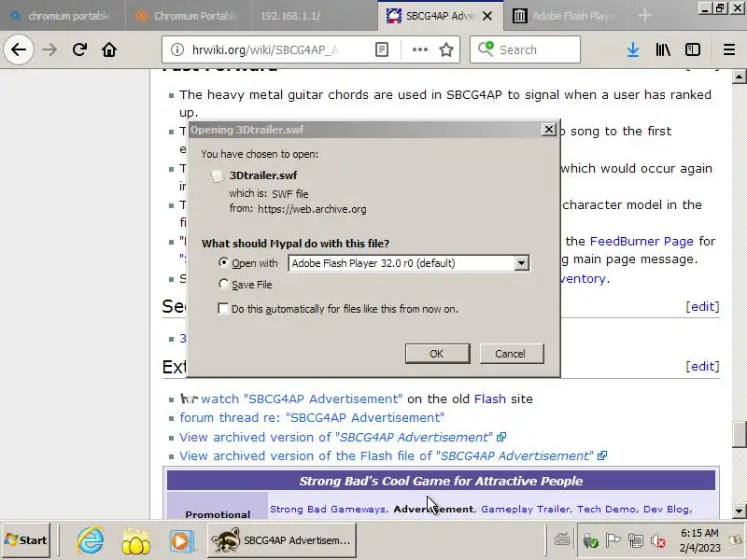Open Strong Bad's Cool Game navbox title
Screen dimensions: 747x560
(441, 481)
